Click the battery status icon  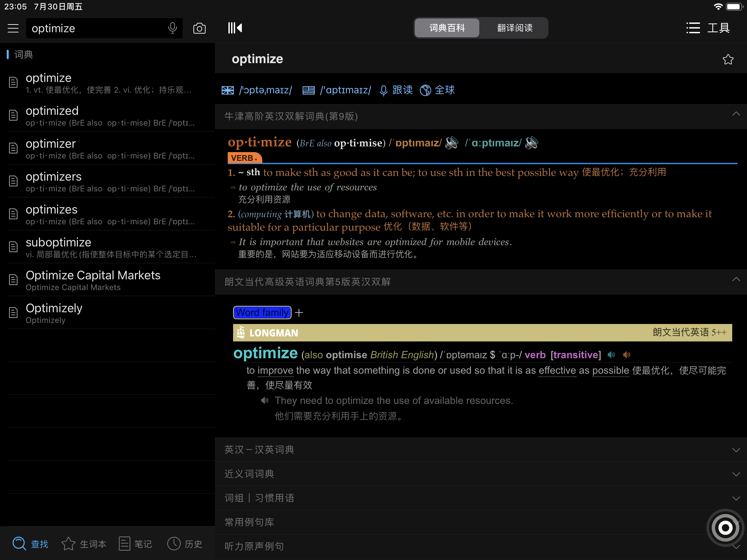click(x=734, y=7)
